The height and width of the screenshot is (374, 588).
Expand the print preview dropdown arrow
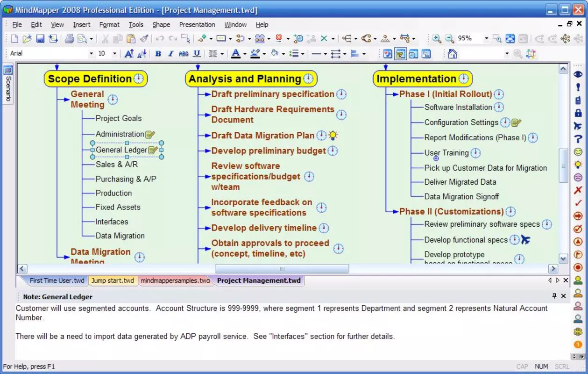91,39
